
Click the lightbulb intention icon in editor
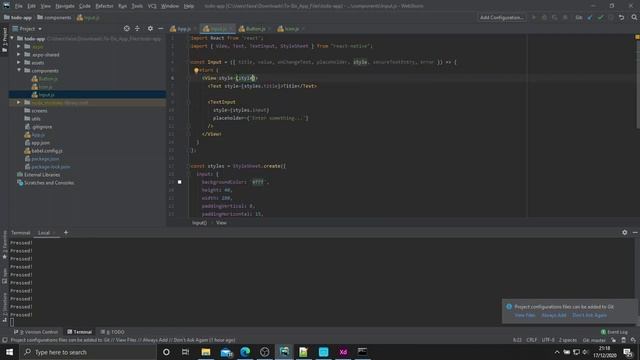(x=196, y=70)
